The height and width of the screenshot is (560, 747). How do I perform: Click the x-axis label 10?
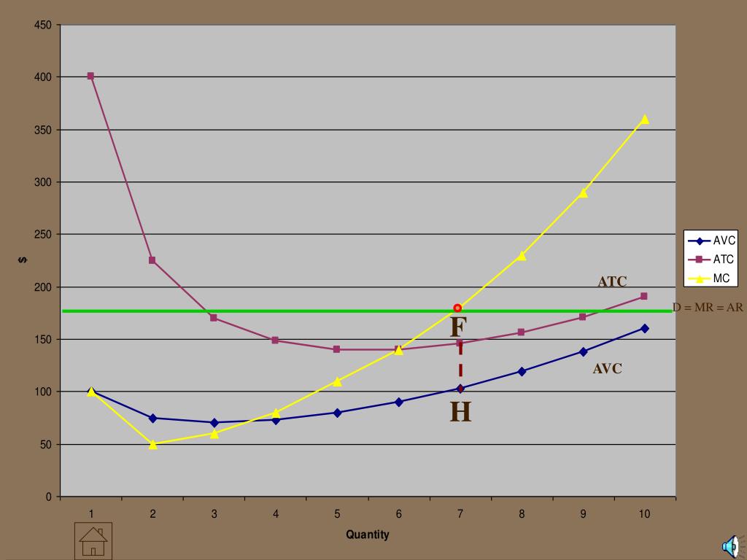pos(644,514)
